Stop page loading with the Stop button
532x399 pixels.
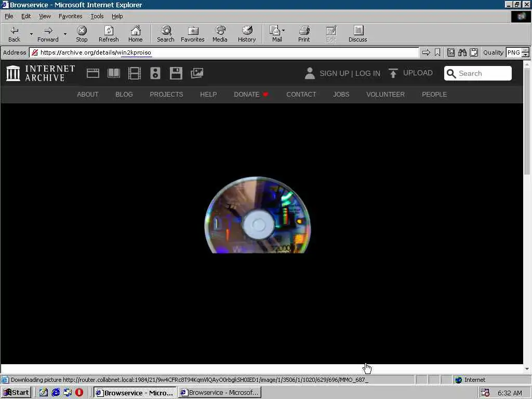82,34
